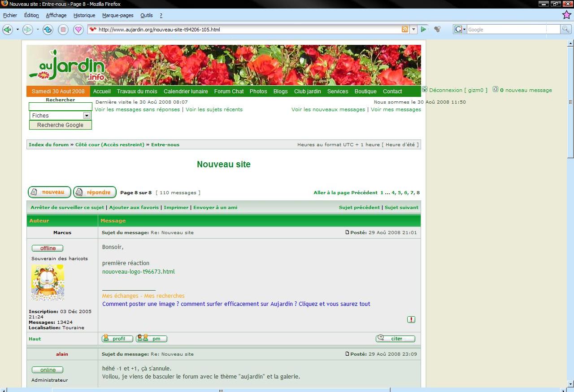Screen dimensions: 574x392
Task: Select Forum Chat in navigation bar
Action: (x=229, y=91)
